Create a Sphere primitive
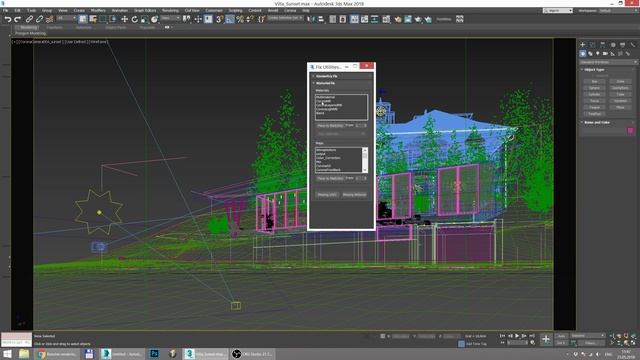This screenshot has width=640, height=360. click(594, 88)
